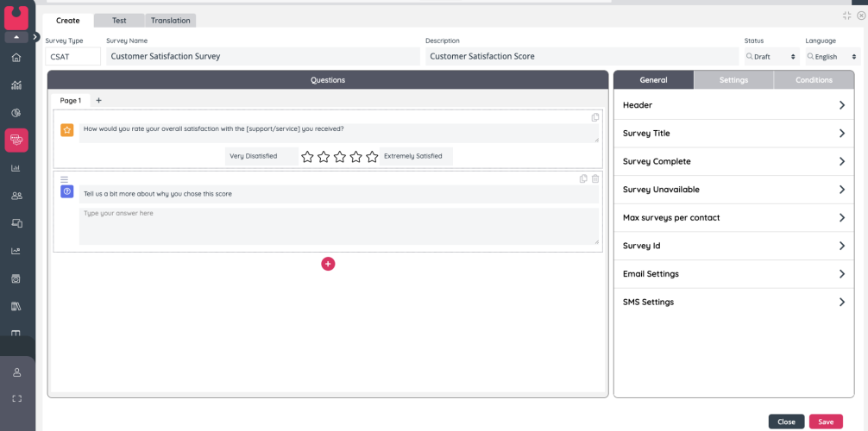Screen dimensions: 868x431
Task: Expand the Survey Title section
Action: (x=733, y=134)
